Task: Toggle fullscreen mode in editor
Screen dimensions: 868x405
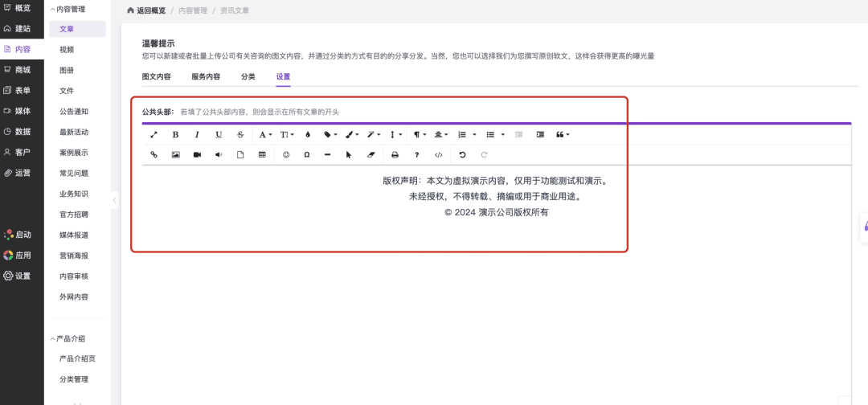Action: pos(154,135)
